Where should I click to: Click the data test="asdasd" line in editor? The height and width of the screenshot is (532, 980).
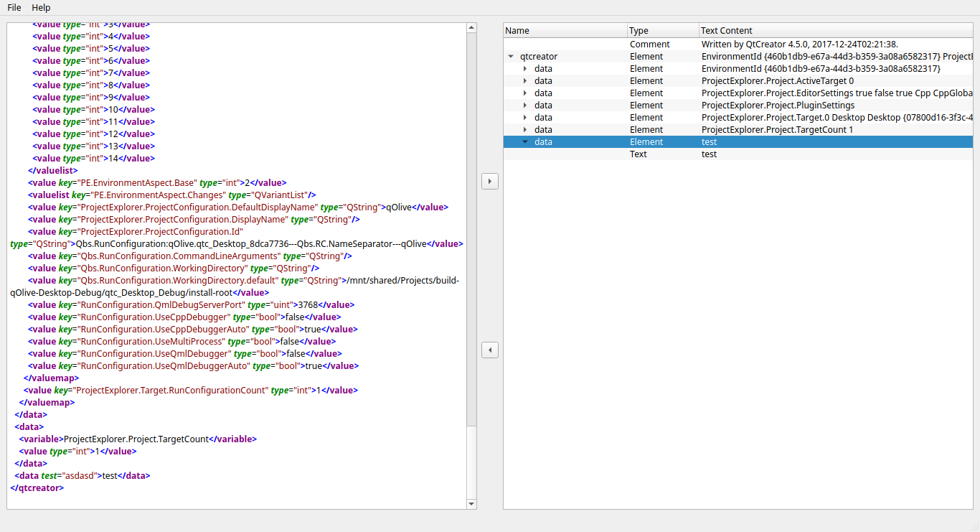point(83,476)
